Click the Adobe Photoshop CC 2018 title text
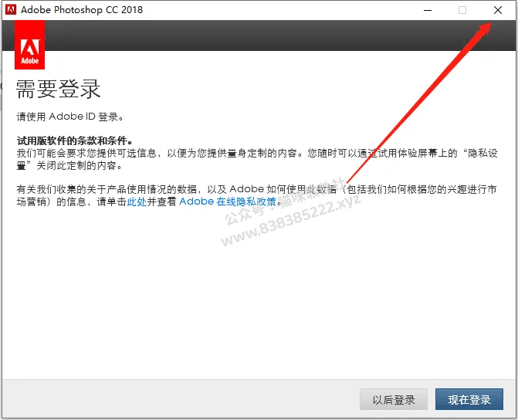The height and width of the screenshot is (420, 518). coord(82,10)
